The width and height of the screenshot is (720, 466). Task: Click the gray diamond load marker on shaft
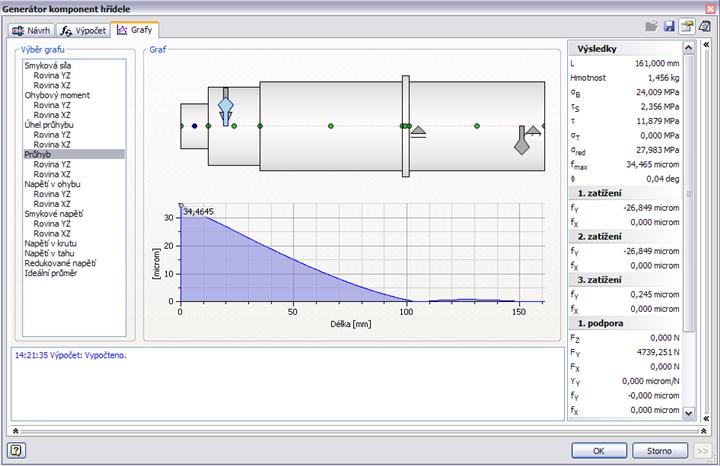(522, 145)
